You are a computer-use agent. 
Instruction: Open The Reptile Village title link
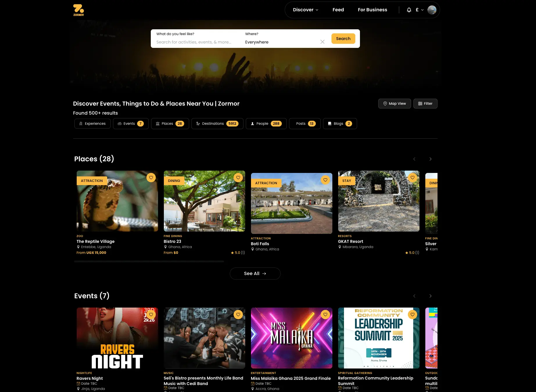tap(96, 241)
